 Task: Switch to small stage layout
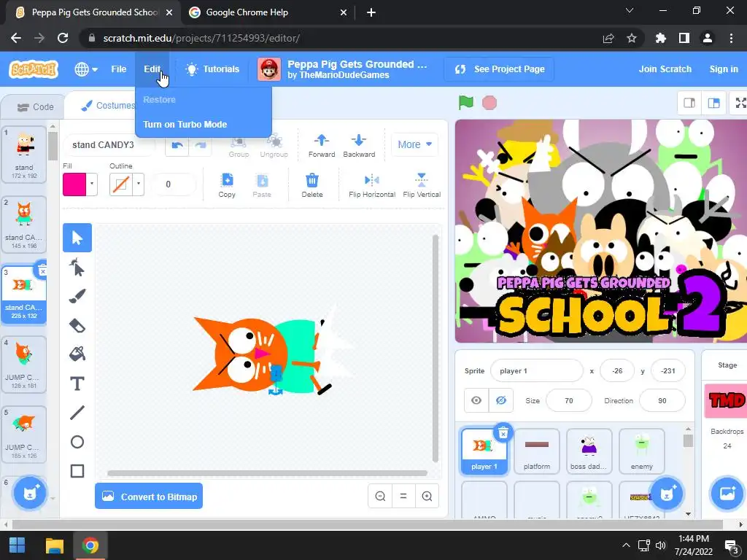pyautogui.click(x=689, y=103)
